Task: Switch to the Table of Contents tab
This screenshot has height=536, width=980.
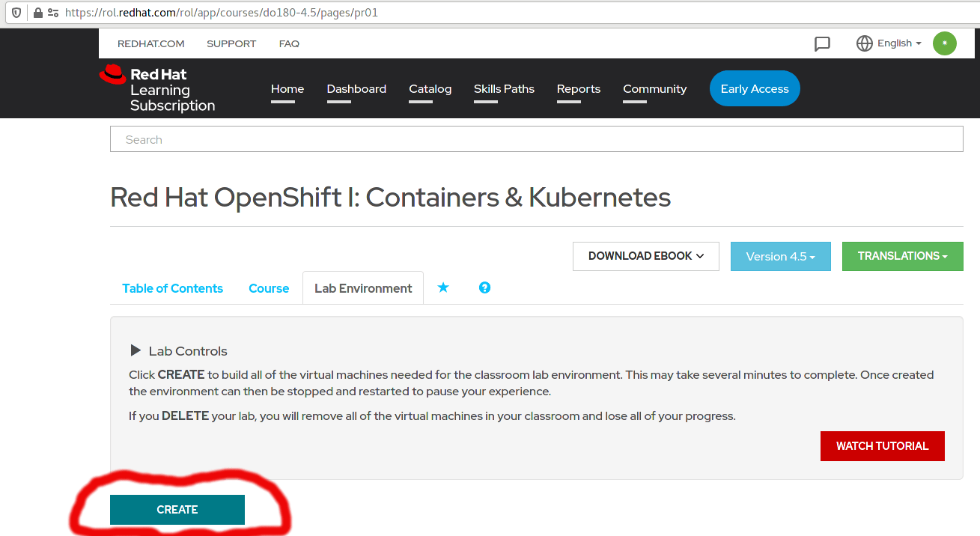Action: point(172,288)
